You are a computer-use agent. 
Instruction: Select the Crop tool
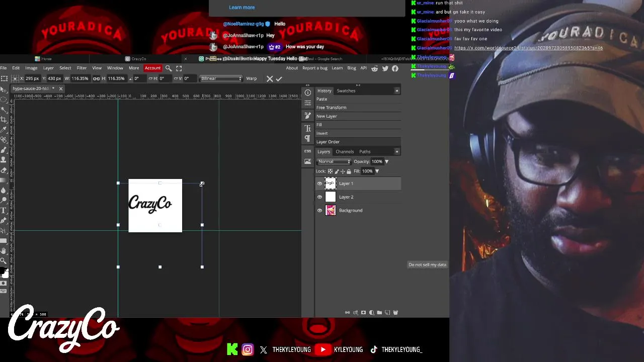click(4, 120)
